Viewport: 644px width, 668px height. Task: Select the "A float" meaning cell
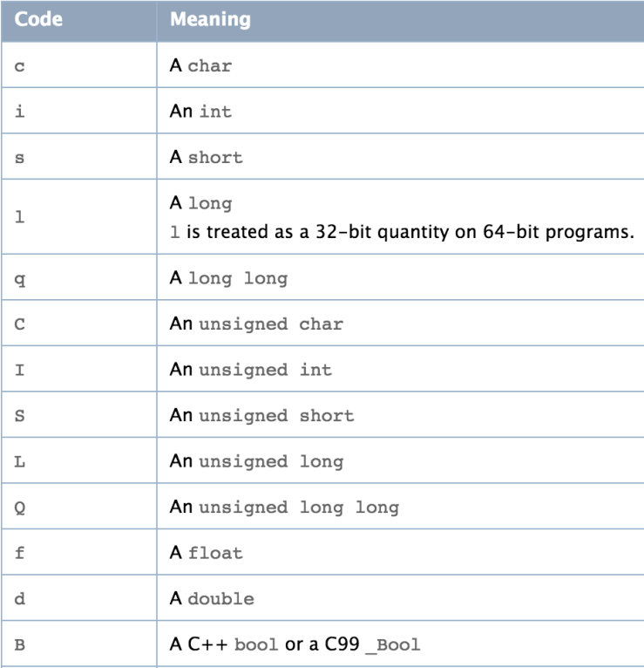207,553
